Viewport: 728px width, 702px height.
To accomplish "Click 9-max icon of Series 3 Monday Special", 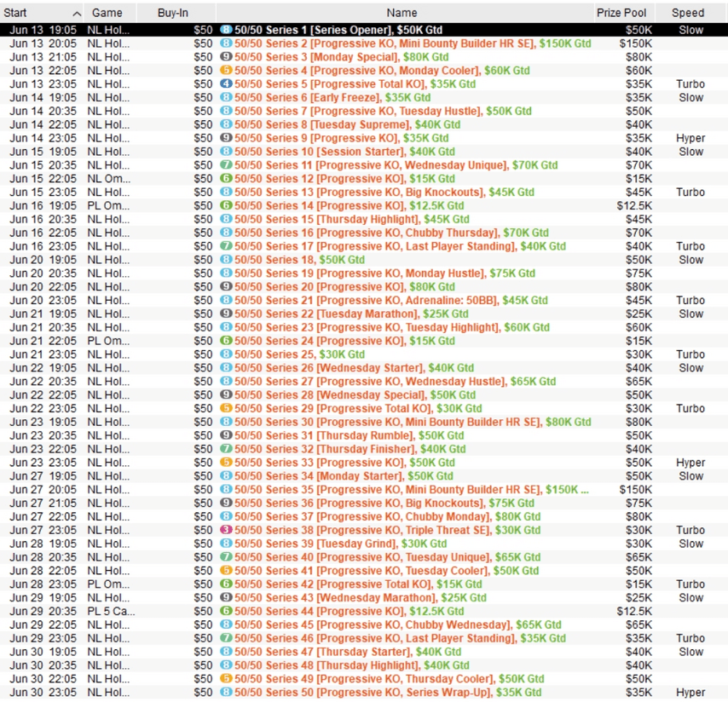I will (x=226, y=56).
